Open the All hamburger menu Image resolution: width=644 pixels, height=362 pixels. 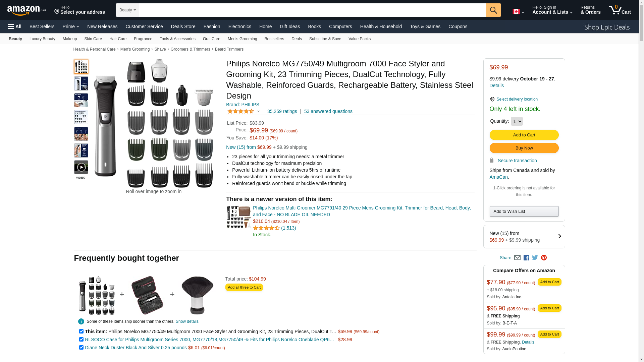[x=15, y=26]
